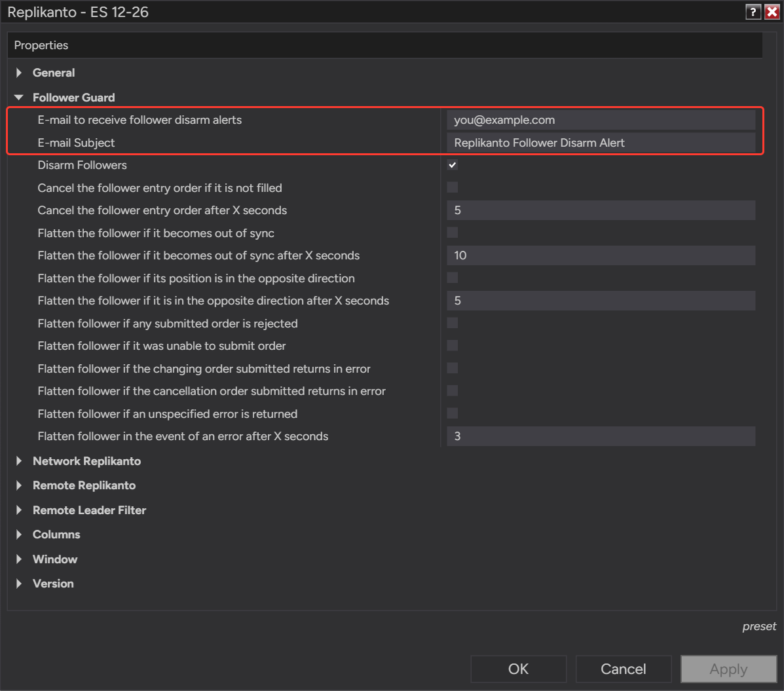Enable flatten follower if unspecified error returned

(x=453, y=413)
